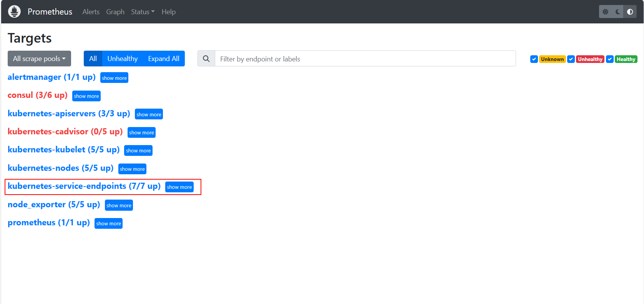The width and height of the screenshot is (644, 304).
Task: Open the Status dropdown menu
Action: (x=143, y=12)
